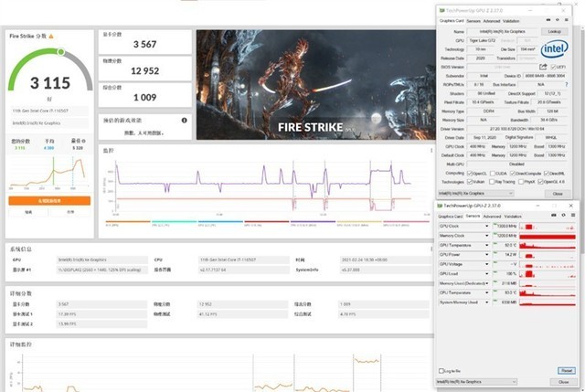The width and height of the screenshot is (585, 392).
Task: Open the Memory Used (Dedicated) dropdown
Action: pos(486,283)
